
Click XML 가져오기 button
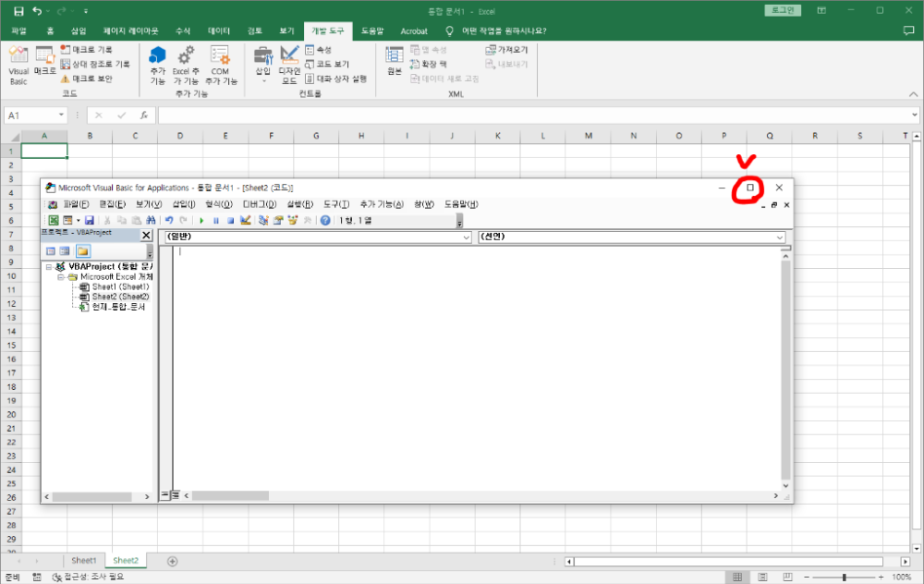[x=506, y=50]
